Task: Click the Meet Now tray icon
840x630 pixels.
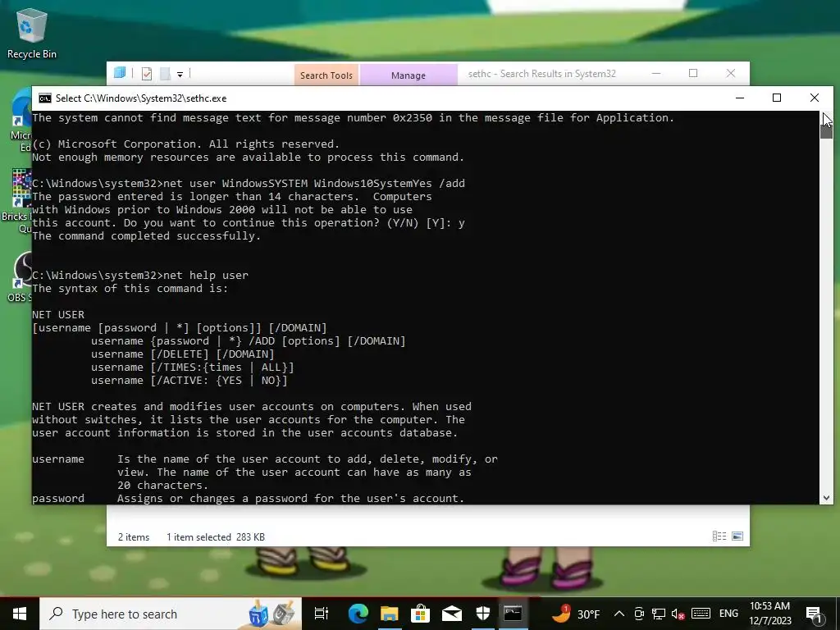Action: coord(638,614)
